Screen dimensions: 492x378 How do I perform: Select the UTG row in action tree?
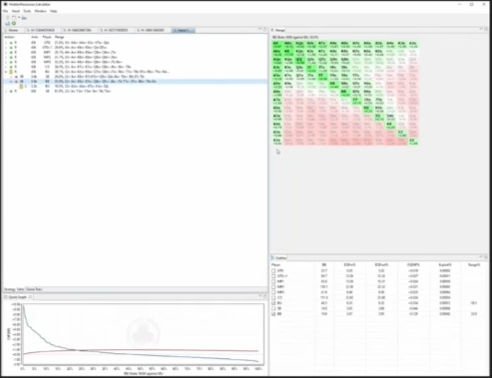[135, 43]
